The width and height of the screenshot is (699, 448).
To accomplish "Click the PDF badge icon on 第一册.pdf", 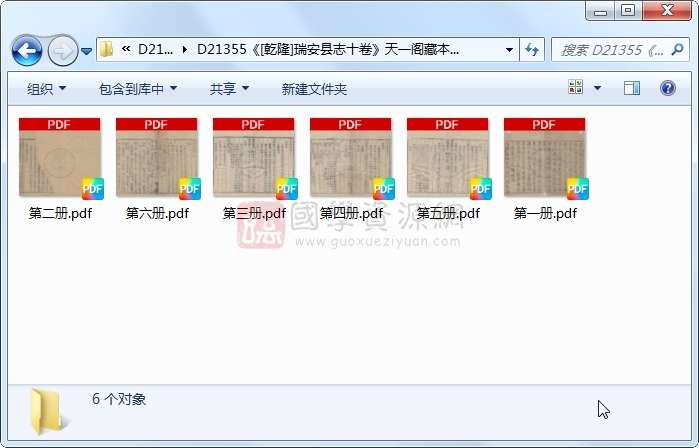I will click(x=578, y=189).
